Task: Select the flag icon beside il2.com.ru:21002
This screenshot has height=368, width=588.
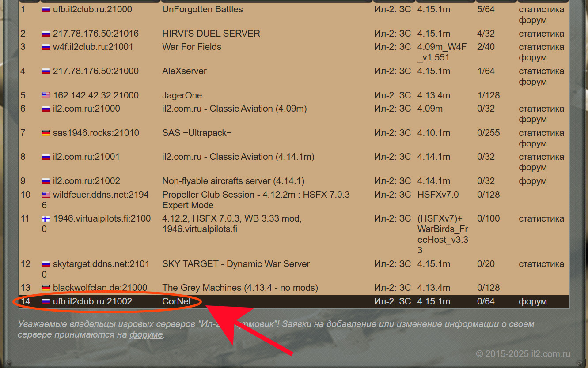Action: pyautogui.click(x=46, y=181)
